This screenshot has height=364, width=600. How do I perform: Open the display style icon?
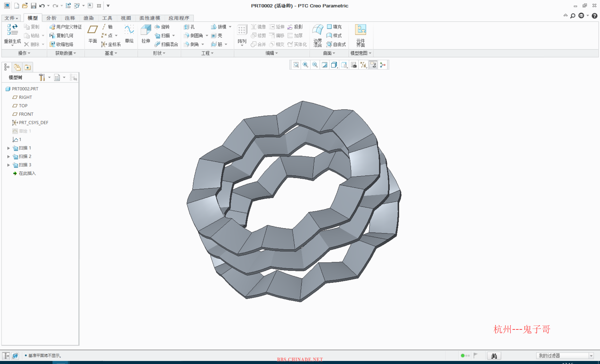pyautogui.click(x=334, y=65)
